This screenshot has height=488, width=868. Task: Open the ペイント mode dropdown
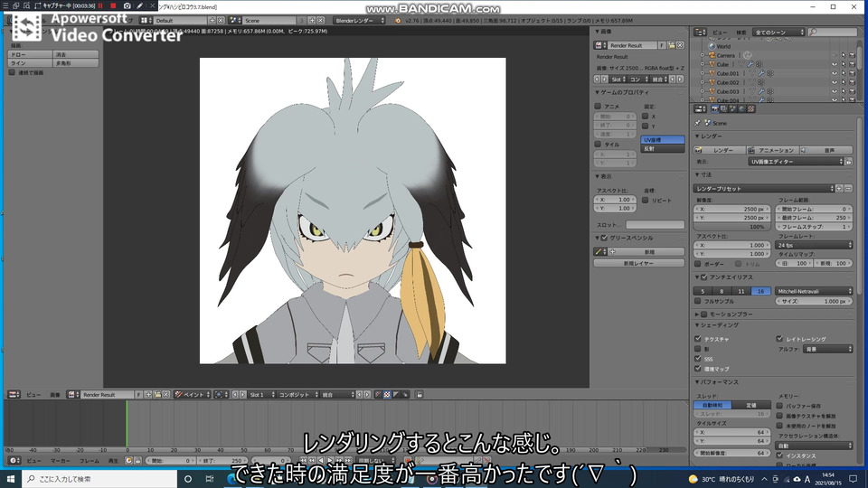coord(193,395)
